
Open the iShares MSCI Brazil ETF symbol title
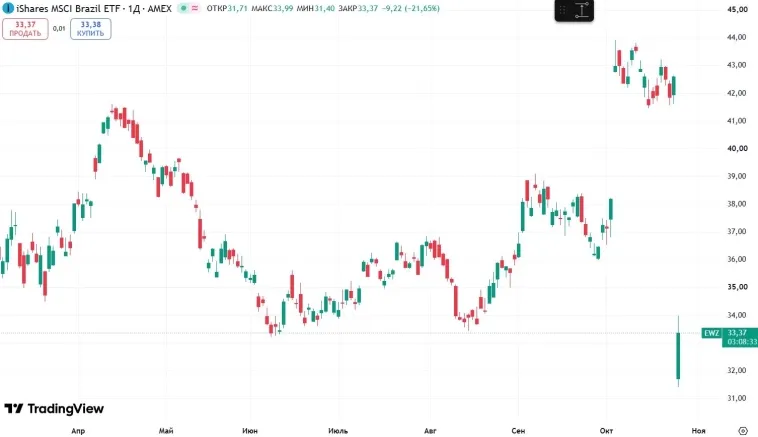coord(94,8)
